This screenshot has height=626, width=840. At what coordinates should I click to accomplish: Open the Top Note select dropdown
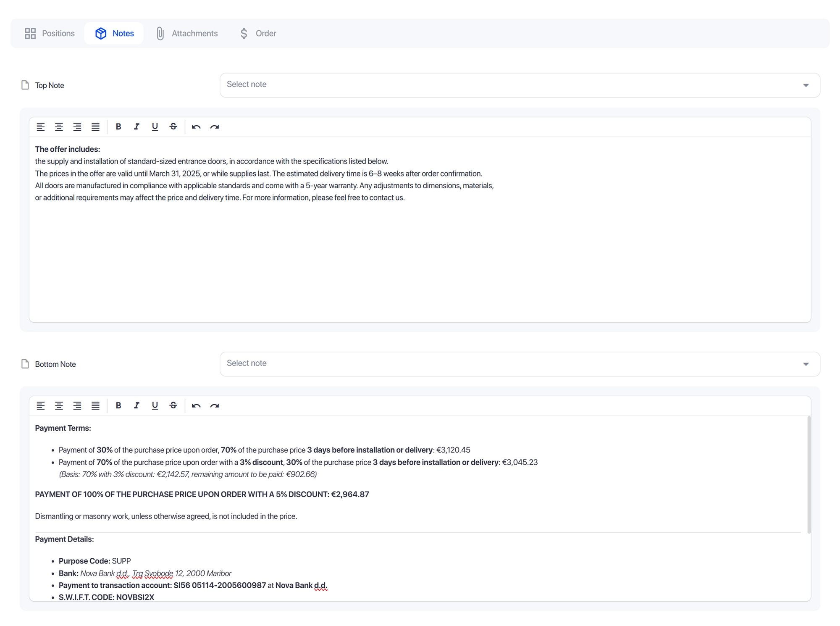tap(520, 85)
